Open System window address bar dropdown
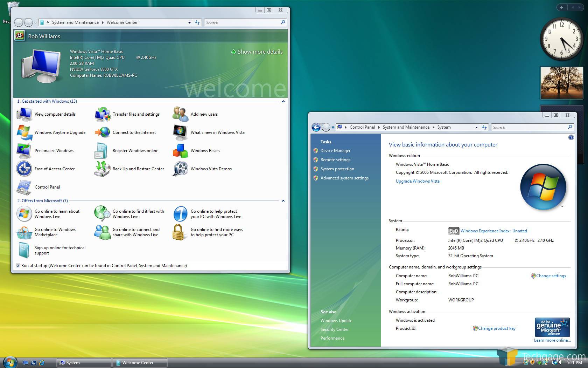The height and width of the screenshot is (368, 588). (x=476, y=127)
